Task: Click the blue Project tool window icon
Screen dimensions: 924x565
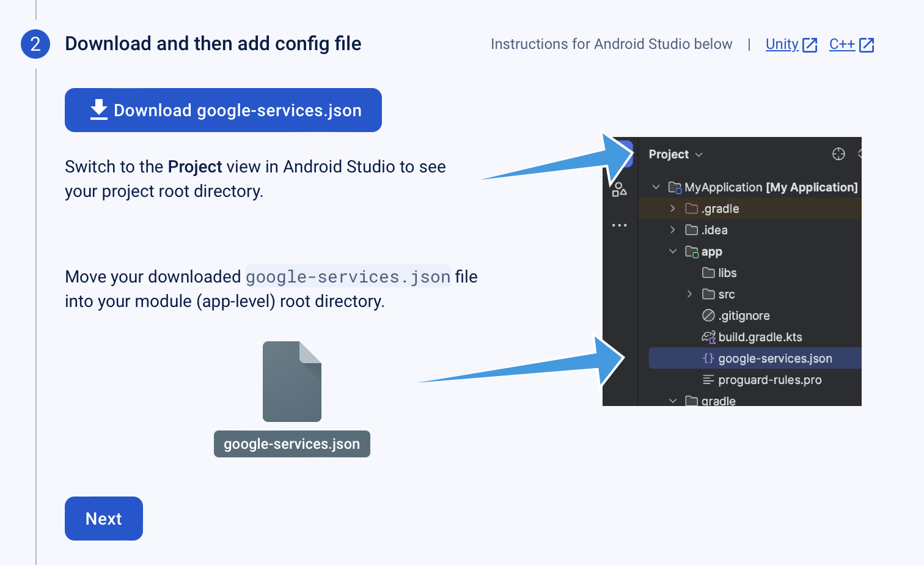Action: point(625,154)
